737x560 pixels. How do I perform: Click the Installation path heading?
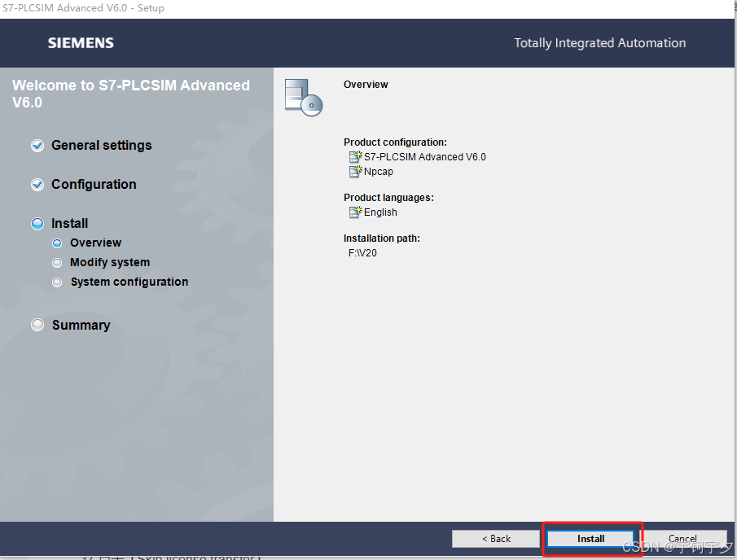click(382, 238)
